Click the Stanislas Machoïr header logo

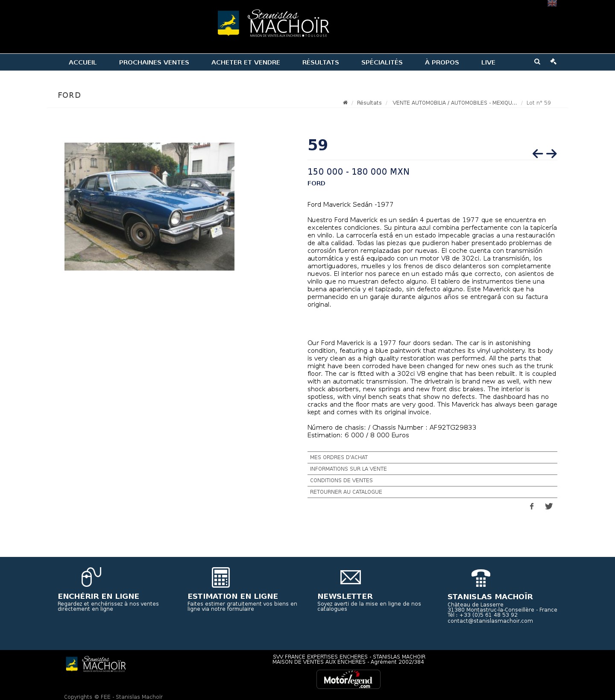pos(273,23)
